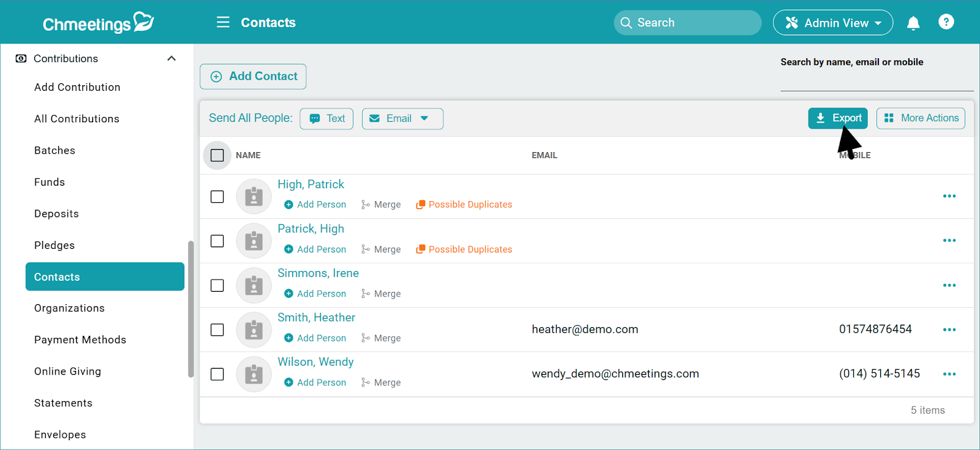Open Online Giving sidebar item

(x=67, y=372)
